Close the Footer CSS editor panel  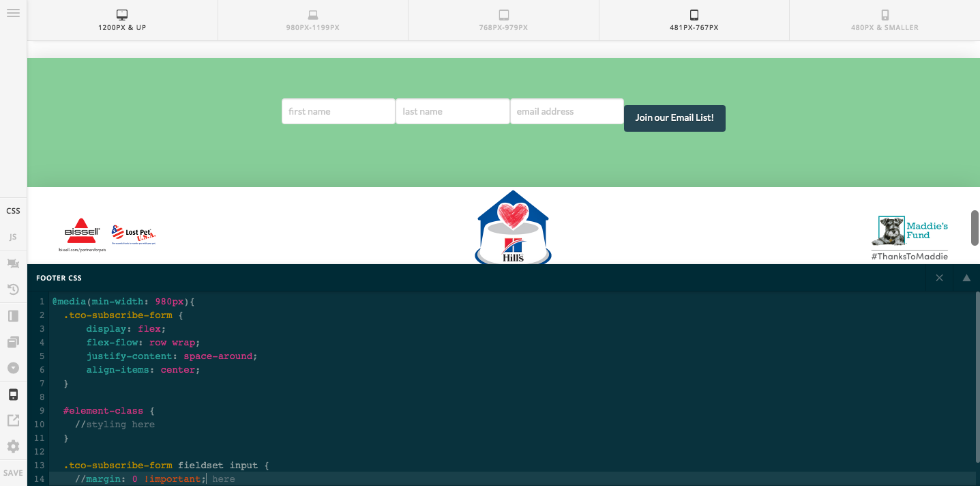point(939,278)
